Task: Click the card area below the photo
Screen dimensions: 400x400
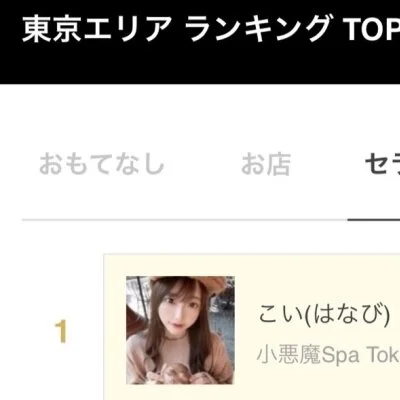Action: pyautogui.click(x=180, y=392)
